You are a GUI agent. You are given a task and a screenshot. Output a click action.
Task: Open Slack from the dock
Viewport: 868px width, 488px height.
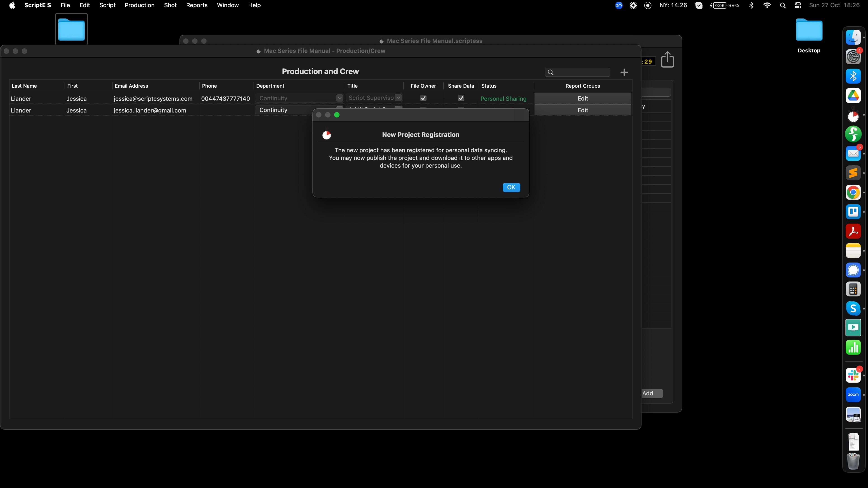coord(853,375)
